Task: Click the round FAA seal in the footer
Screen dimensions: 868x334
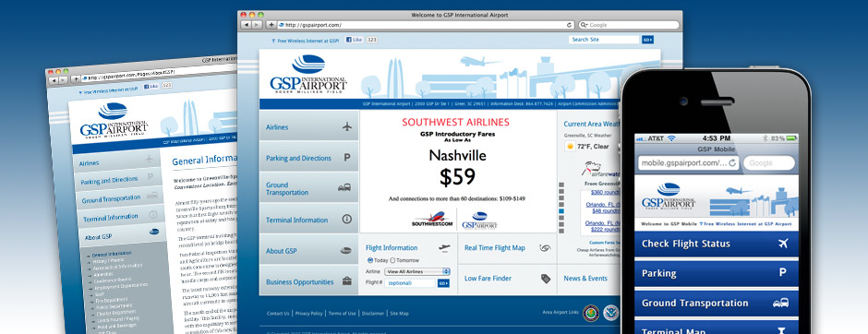Action: pyautogui.click(x=591, y=313)
